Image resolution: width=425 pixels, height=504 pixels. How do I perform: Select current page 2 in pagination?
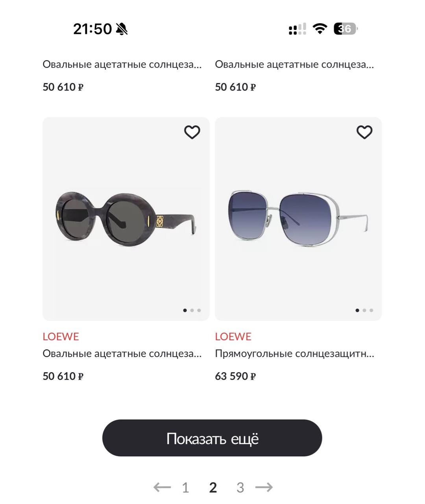tap(213, 488)
